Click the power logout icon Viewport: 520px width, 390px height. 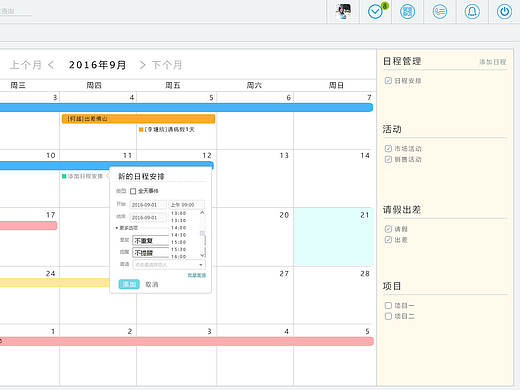point(504,12)
